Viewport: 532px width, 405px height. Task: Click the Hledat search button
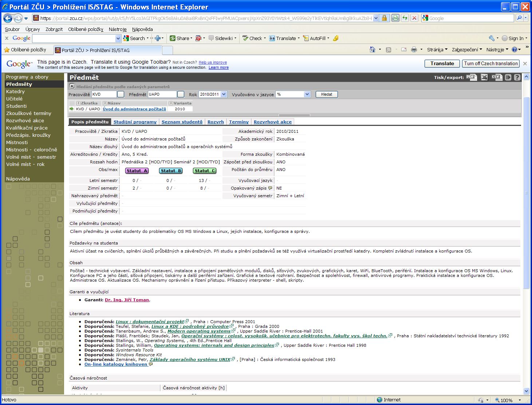[x=327, y=94]
